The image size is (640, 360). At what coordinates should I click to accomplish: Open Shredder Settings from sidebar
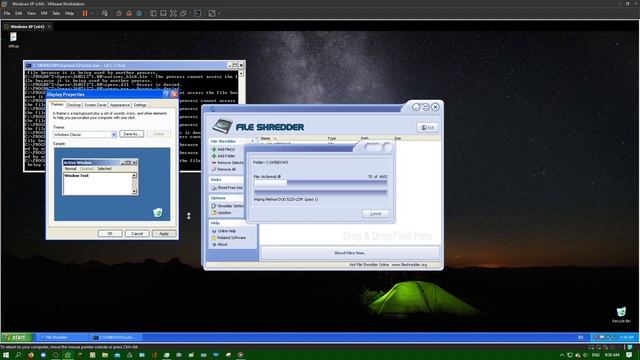[227, 206]
